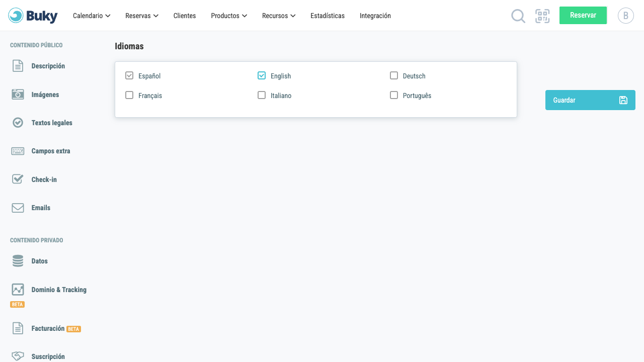The height and width of the screenshot is (362, 644).
Task: Go to the Clientes menu item
Action: pos(185,16)
